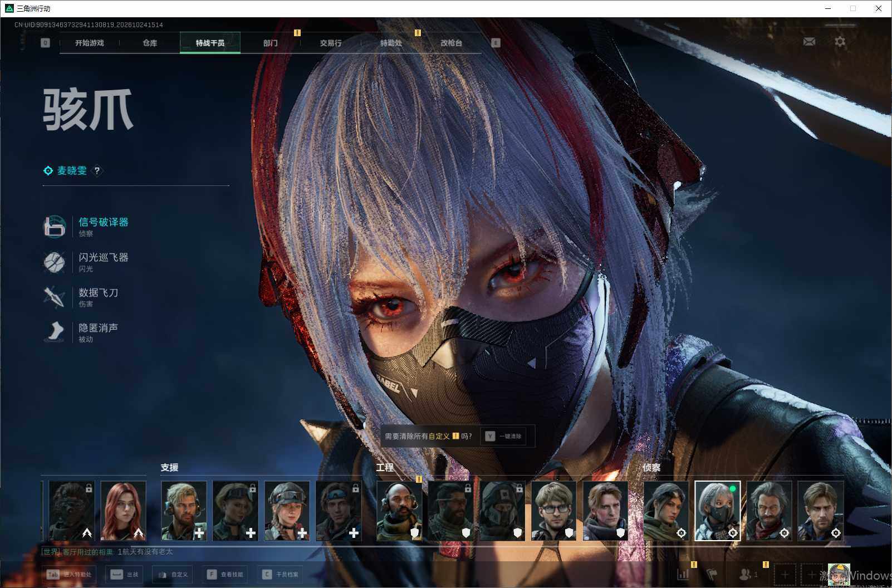Viewport: 892px width, 588px height.
Task: Select the red-haired female operator portrait
Action: 124,511
